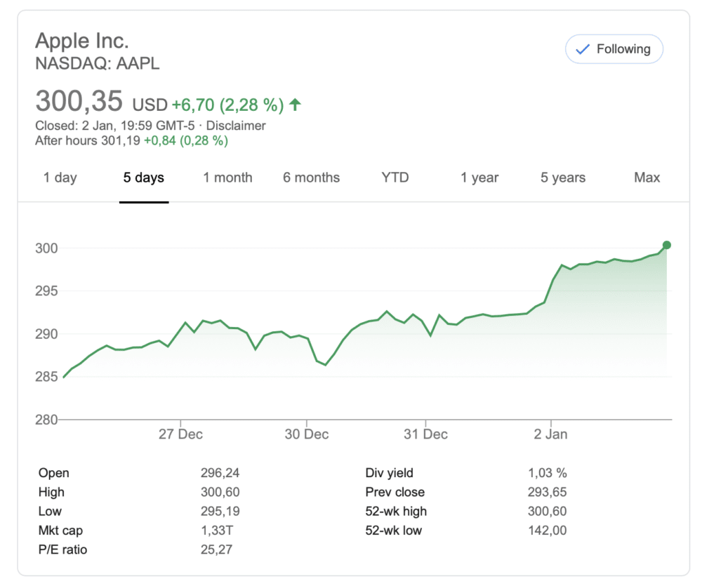Click the Mkt cap value 1,33T
The image size is (702, 588).
(x=217, y=530)
